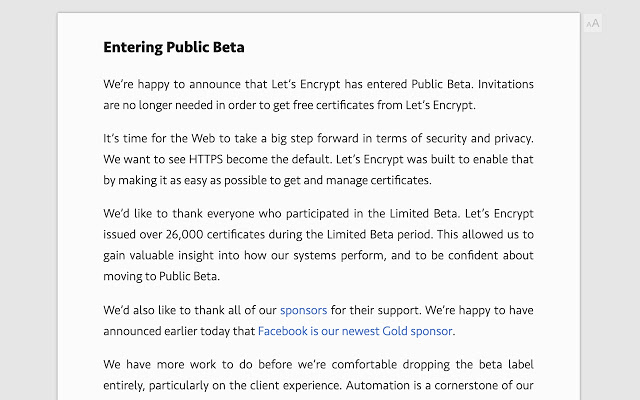
Task: Click the gray margin left of the article page
Action: pyautogui.click(x=29, y=204)
